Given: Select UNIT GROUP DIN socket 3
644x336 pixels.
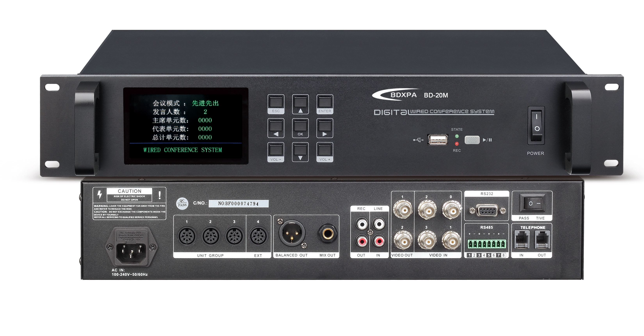Looking at the screenshot, I should coord(234,236).
